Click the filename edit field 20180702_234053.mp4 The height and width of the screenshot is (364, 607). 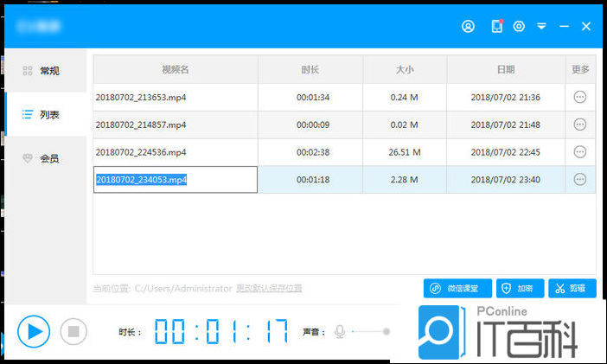tap(176, 180)
